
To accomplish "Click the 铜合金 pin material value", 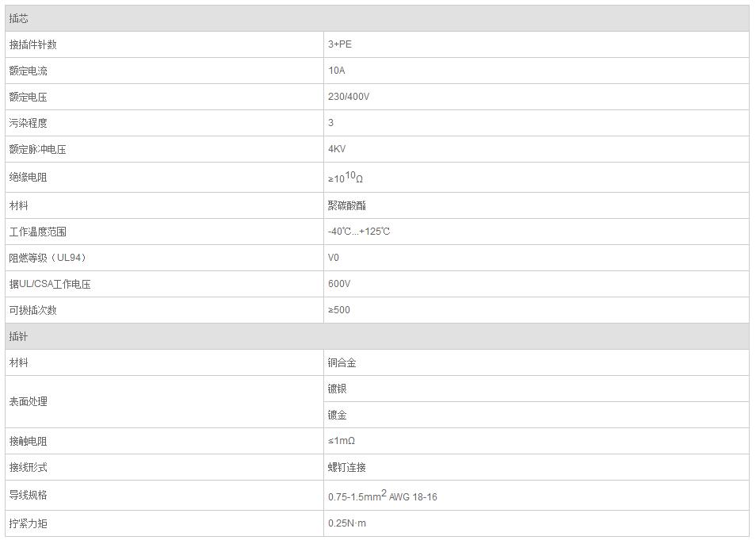I will (342, 362).
